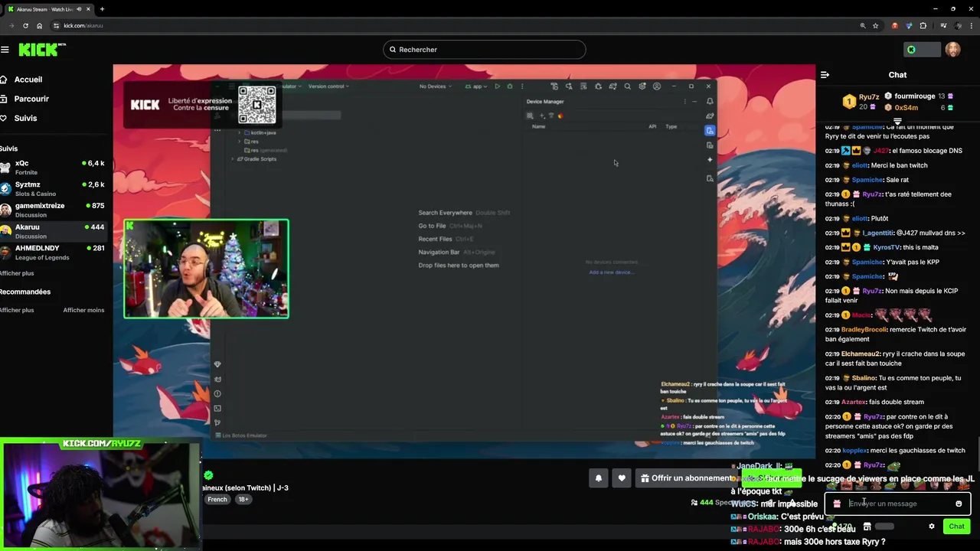Click the Firebase icon in Device Manager

tap(560, 116)
